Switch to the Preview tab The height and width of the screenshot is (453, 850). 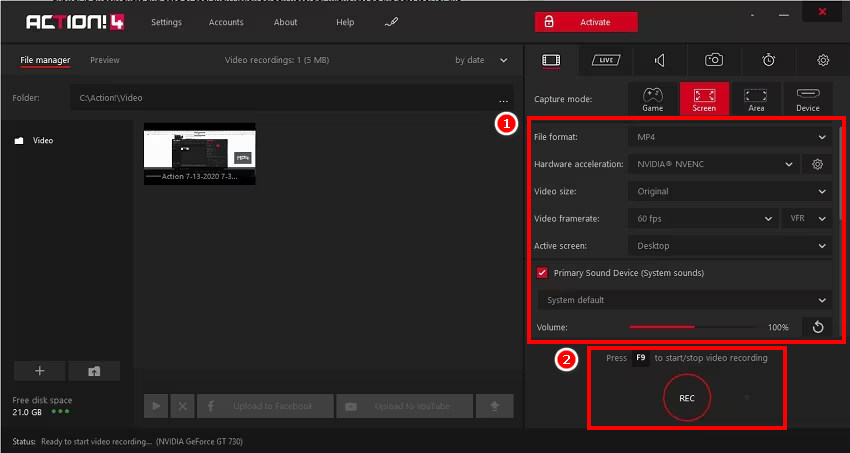point(105,60)
